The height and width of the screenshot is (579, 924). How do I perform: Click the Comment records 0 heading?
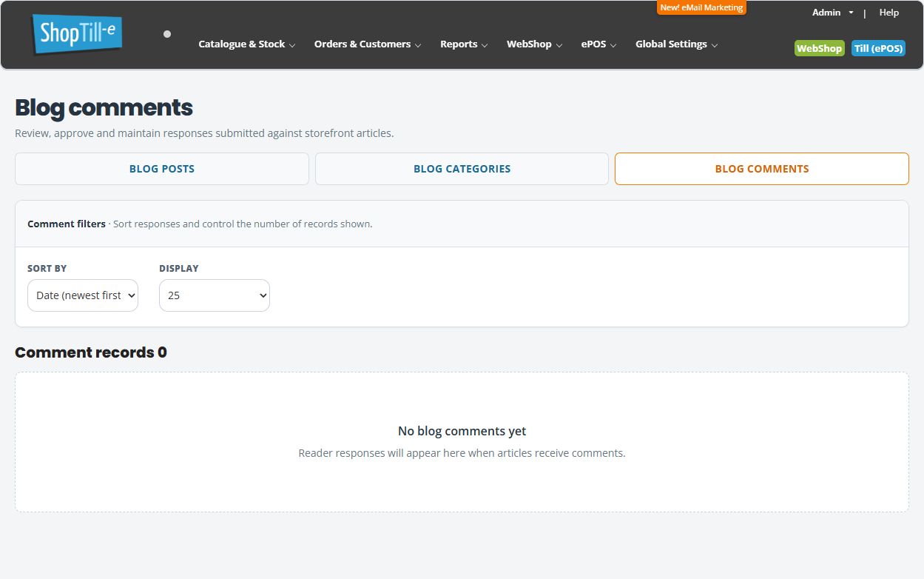coord(91,352)
